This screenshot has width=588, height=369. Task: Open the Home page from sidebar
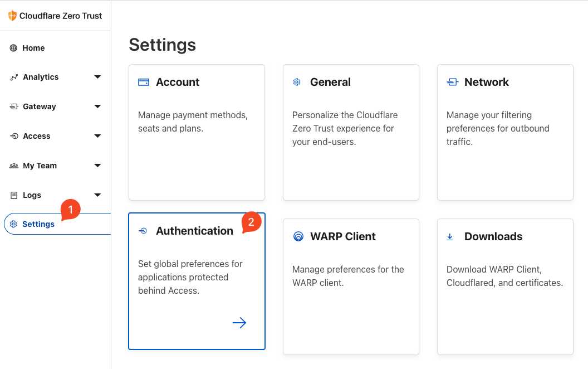coord(33,48)
